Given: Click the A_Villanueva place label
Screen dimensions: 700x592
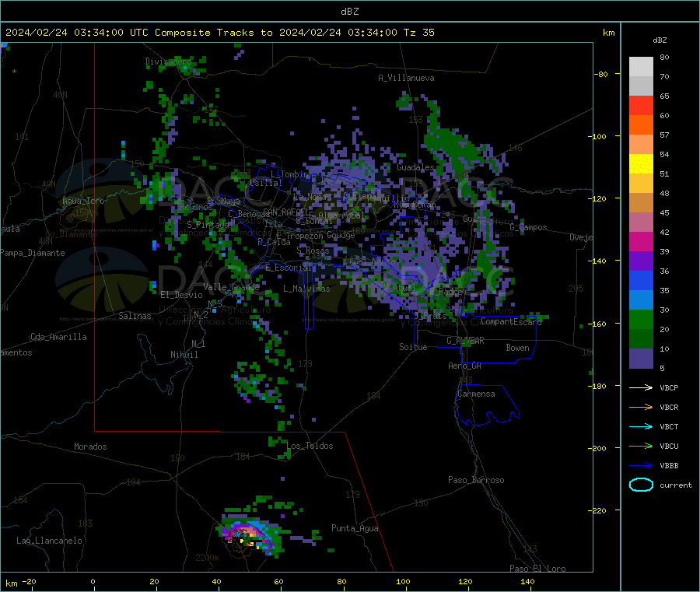Looking at the screenshot, I should [x=406, y=78].
